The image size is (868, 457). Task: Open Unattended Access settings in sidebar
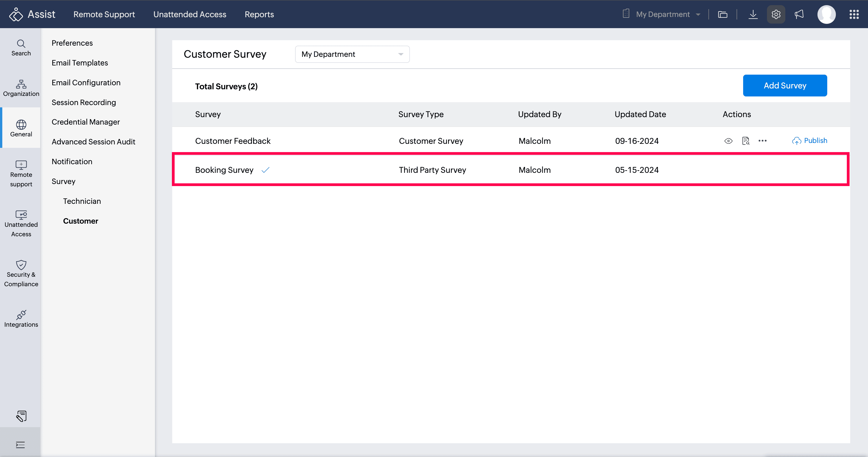click(21, 223)
